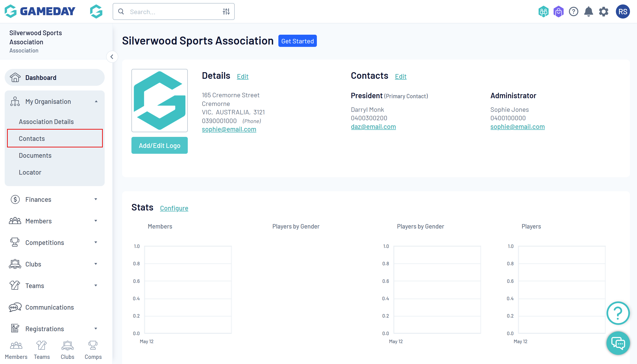
Task: Click the search filter sliders icon
Action: [226, 11]
